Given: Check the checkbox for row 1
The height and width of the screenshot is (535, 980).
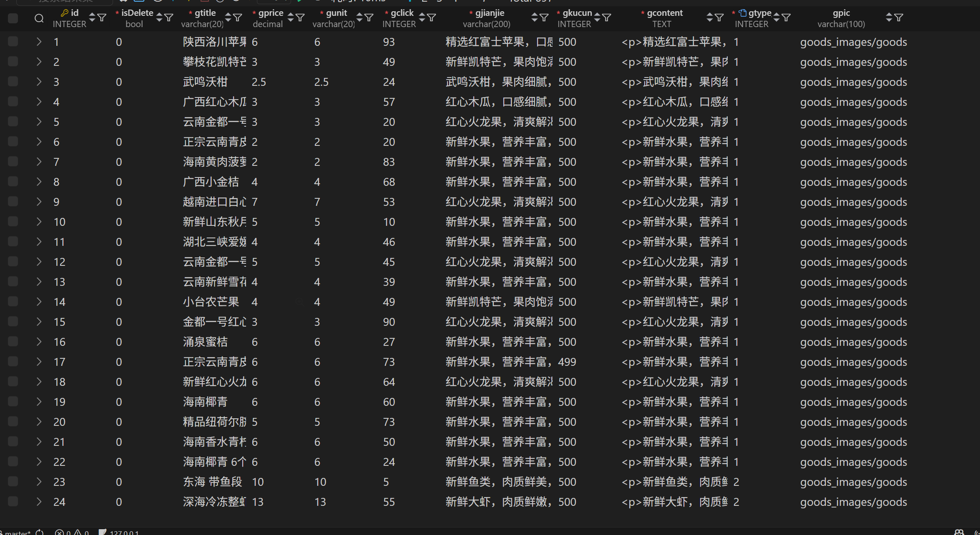Looking at the screenshot, I should coord(13,41).
